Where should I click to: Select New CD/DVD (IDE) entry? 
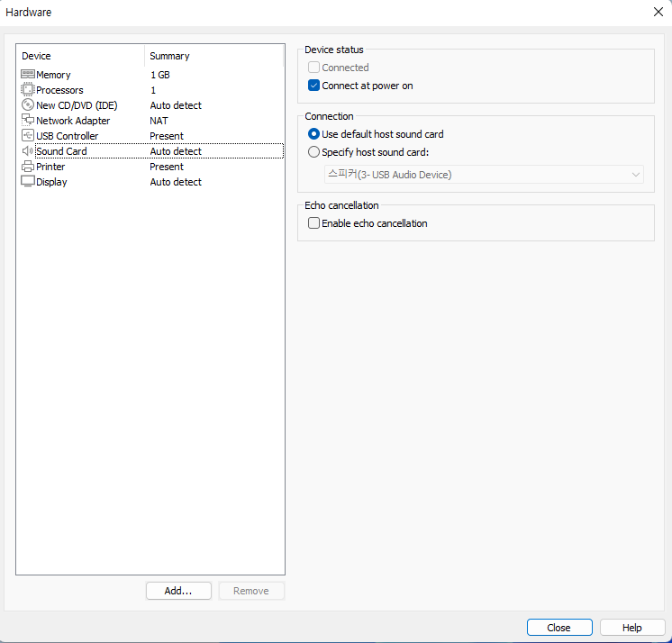pos(77,105)
